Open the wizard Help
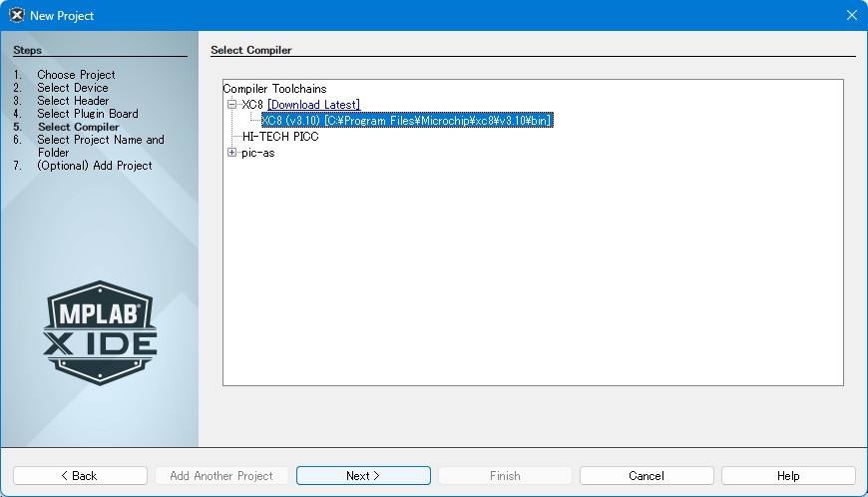Viewport: 868px width, 497px height. pyautogui.click(x=788, y=476)
